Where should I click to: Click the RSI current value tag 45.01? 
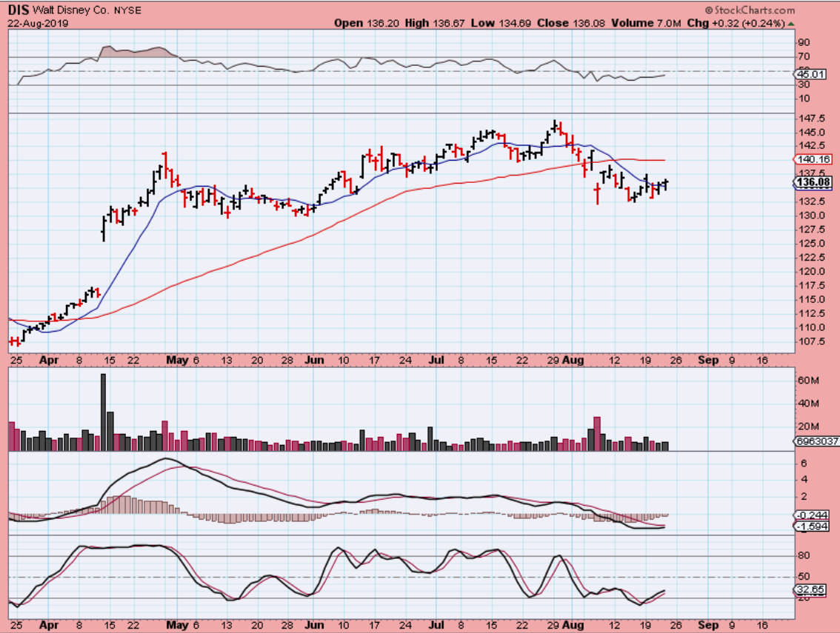(x=810, y=74)
